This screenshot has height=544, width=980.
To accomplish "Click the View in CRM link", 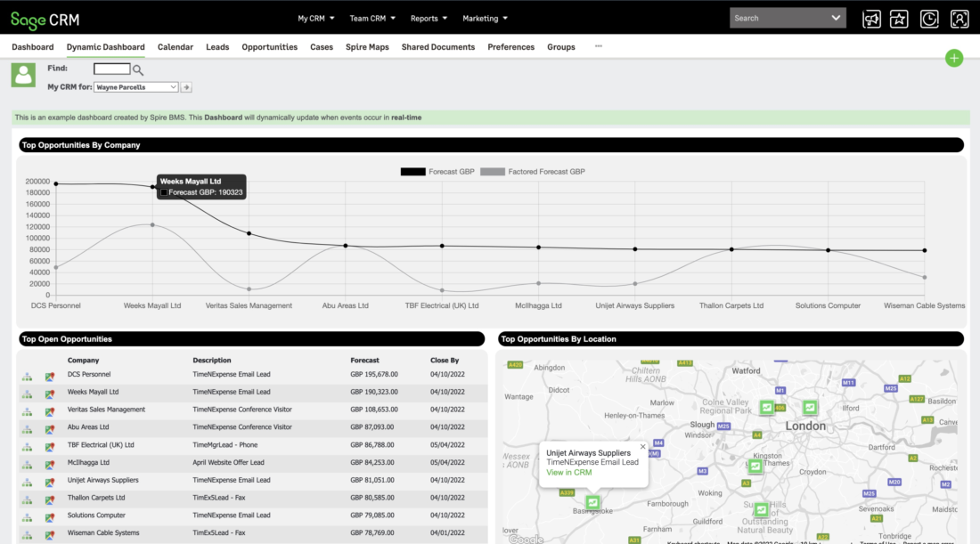I will 568,472.
